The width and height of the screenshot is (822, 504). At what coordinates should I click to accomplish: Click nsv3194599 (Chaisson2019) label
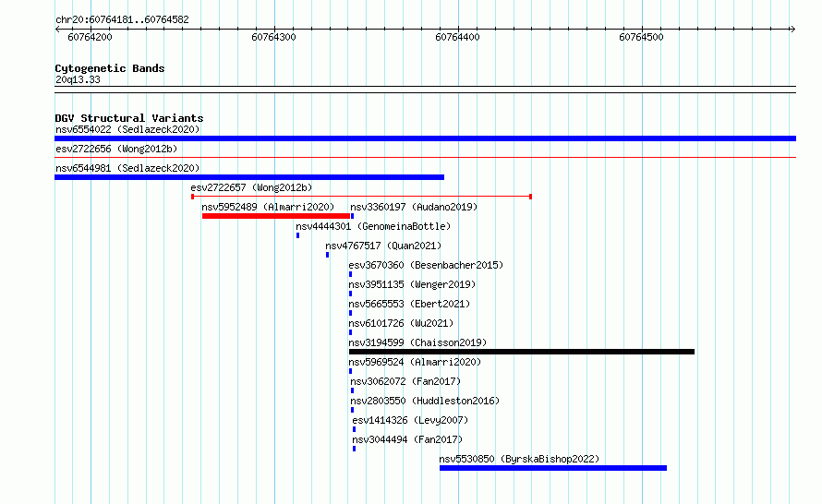(x=417, y=342)
